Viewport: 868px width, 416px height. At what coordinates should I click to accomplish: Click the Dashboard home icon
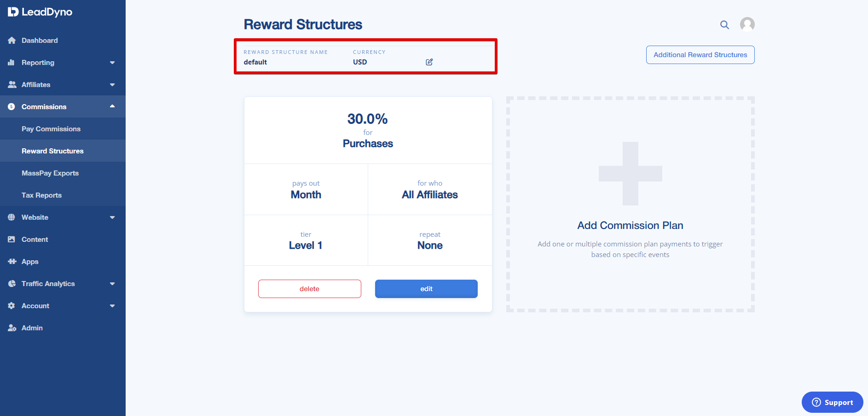[x=12, y=41]
